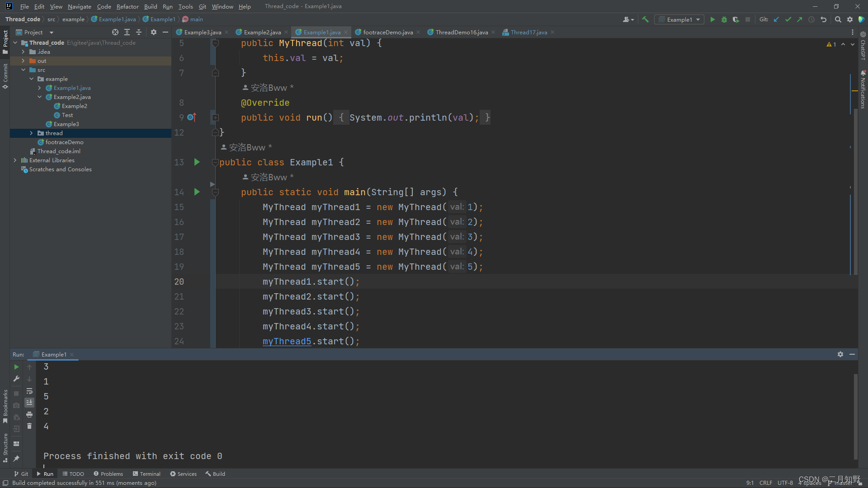Build project with the hammer icon
868x488 pixels.
[646, 19]
